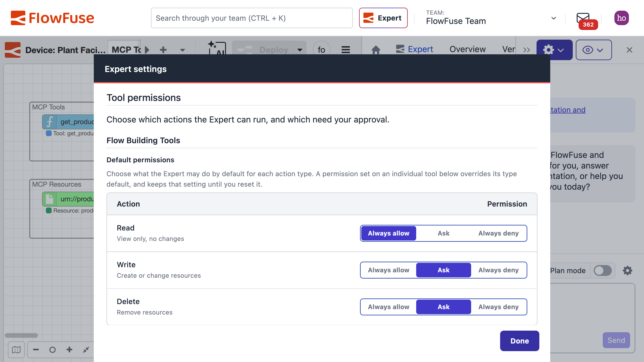Switch to the partially visible Ver tab
Viewport: 644px width, 362px height.
click(509, 49)
